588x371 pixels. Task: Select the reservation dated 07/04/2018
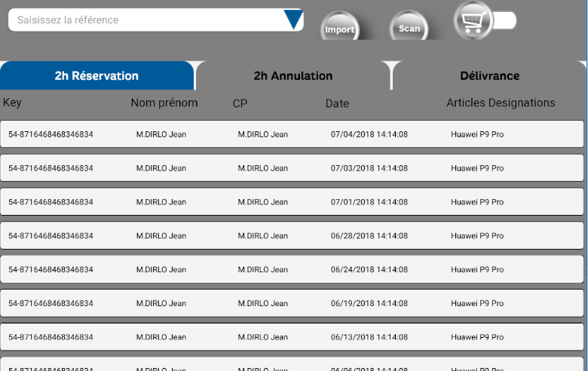click(292, 134)
